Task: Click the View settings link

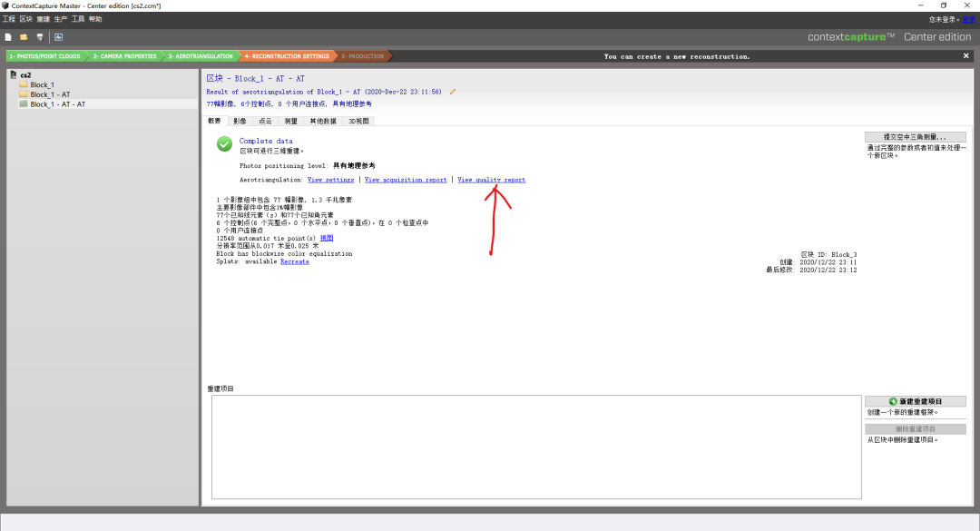Action: point(330,180)
